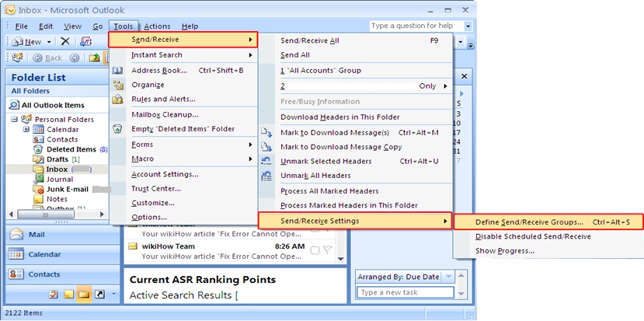Open the Go menu
This screenshot has height=321, width=644.
tap(97, 26)
